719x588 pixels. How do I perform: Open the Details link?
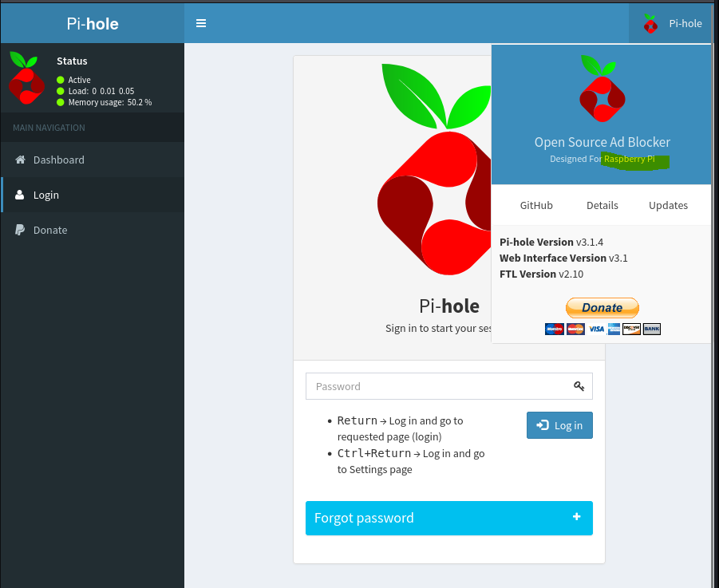pyautogui.click(x=602, y=205)
